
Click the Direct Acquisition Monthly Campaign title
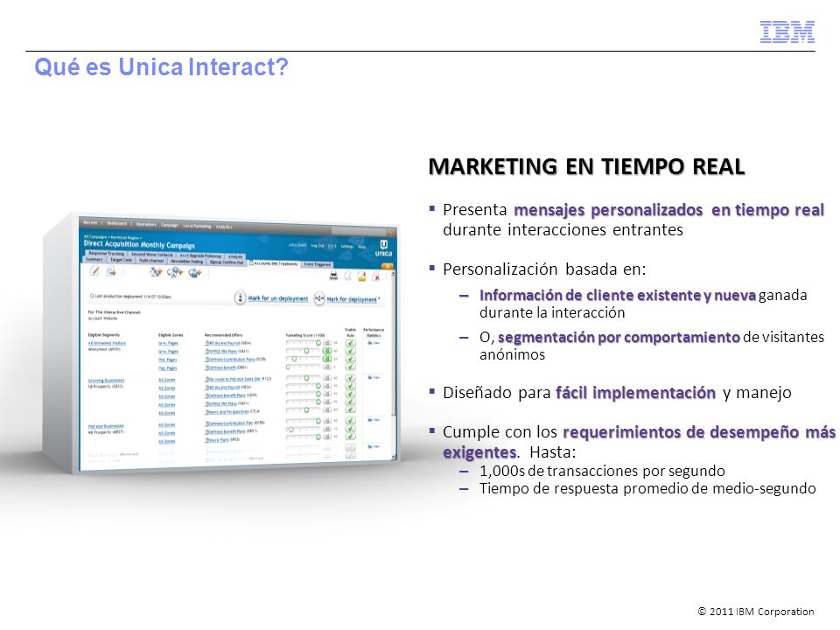click(139, 245)
